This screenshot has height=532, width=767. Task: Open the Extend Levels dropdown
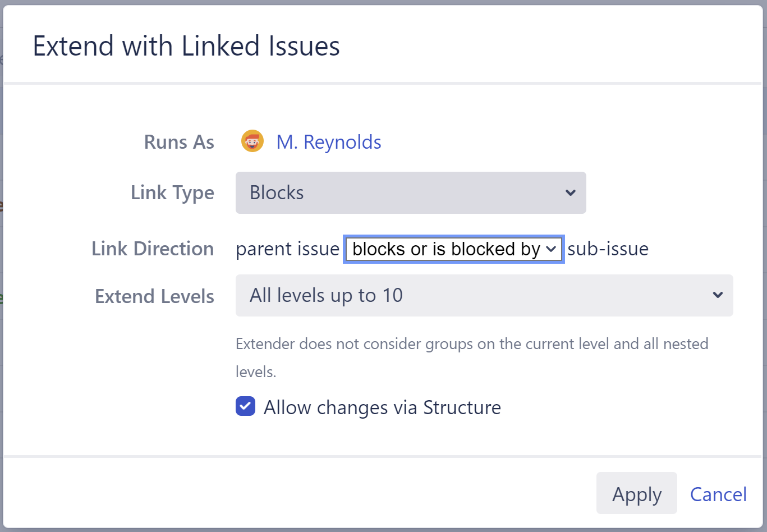pos(484,296)
